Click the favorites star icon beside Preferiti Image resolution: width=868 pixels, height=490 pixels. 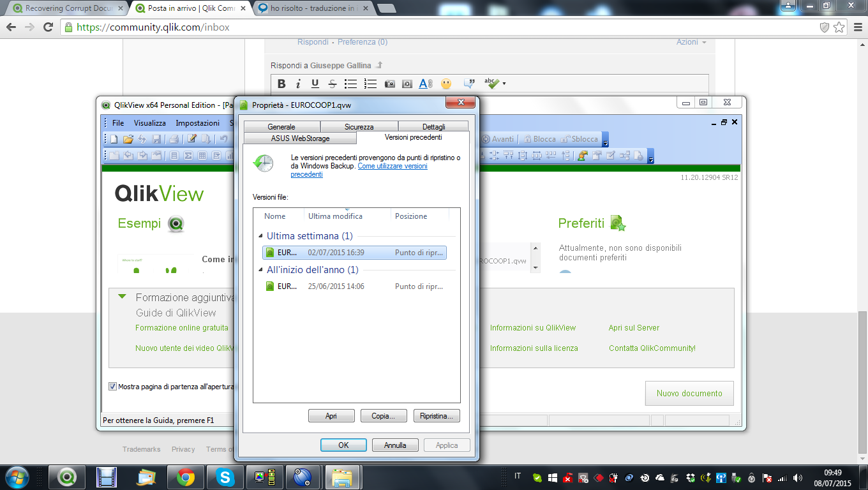pos(617,223)
